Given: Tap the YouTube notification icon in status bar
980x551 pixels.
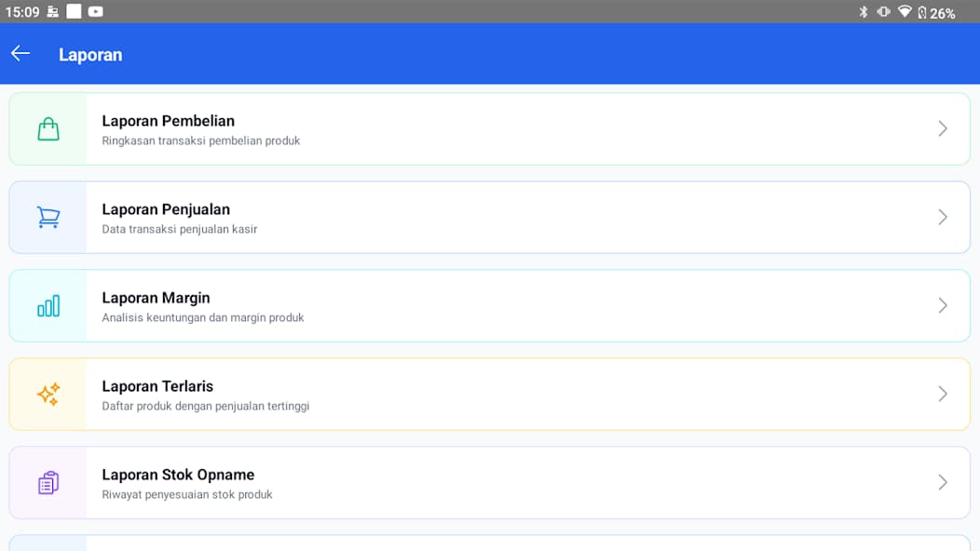Looking at the screenshot, I should pyautogui.click(x=96, y=12).
